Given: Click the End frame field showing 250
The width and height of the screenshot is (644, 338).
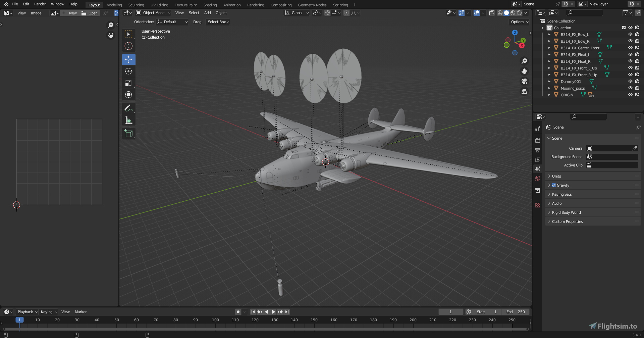Looking at the screenshot, I should coord(516,312).
